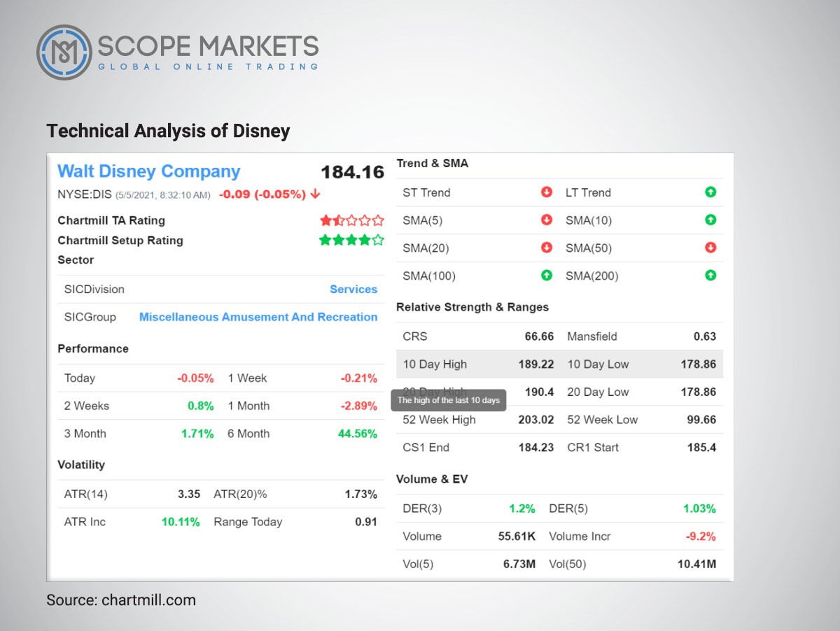
Task: Toggle the SMA(20) red direction indicator
Action: (545, 248)
